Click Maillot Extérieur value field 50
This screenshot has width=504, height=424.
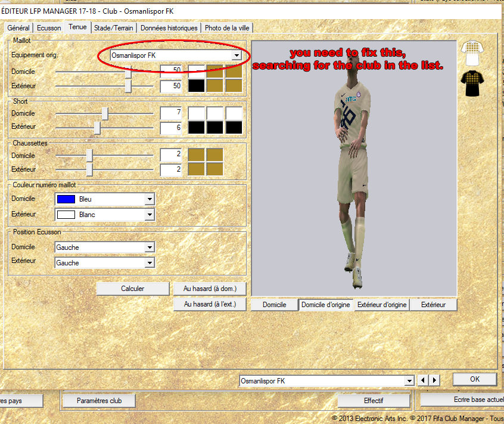click(171, 86)
